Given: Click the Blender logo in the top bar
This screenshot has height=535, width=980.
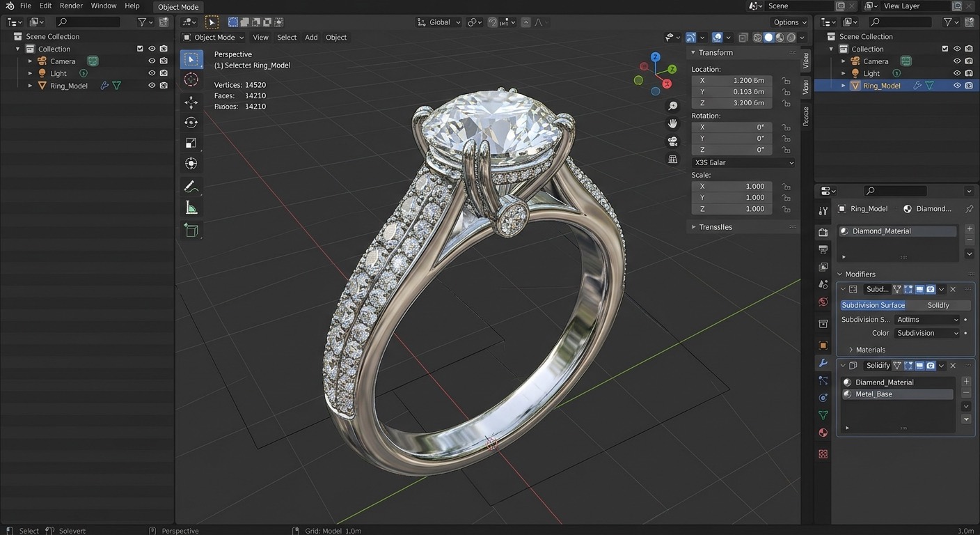Looking at the screenshot, I should click(x=10, y=6).
